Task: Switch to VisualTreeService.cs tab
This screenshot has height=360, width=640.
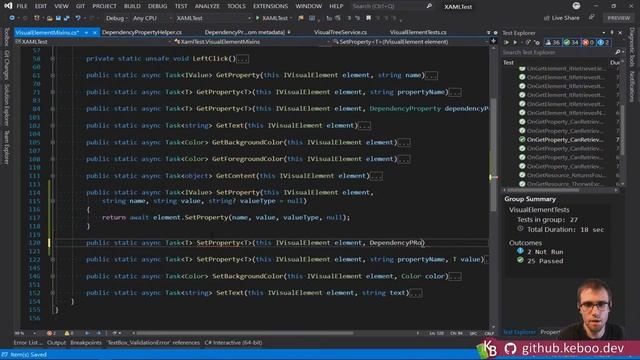Action: click(340, 32)
